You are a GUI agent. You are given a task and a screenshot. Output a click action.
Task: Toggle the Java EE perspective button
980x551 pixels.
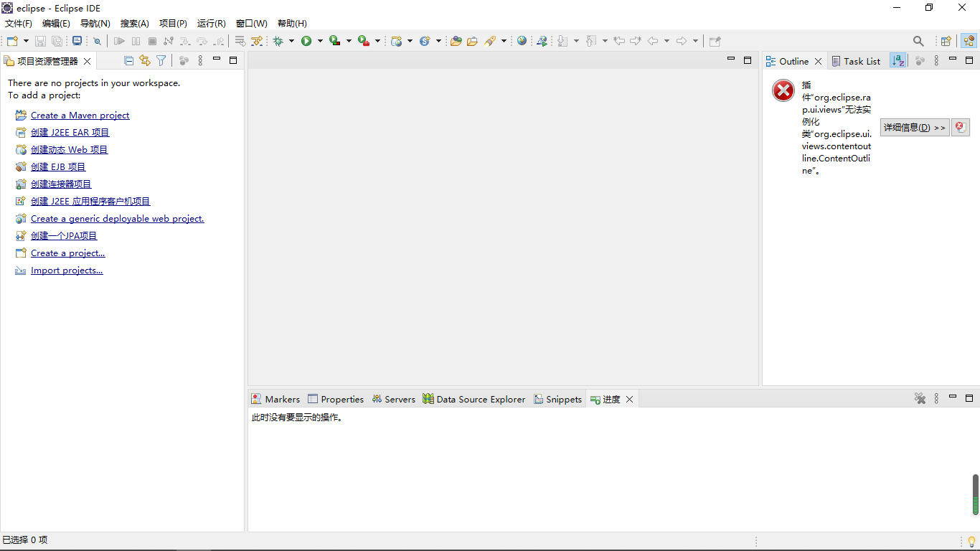pyautogui.click(x=969, y=41)
